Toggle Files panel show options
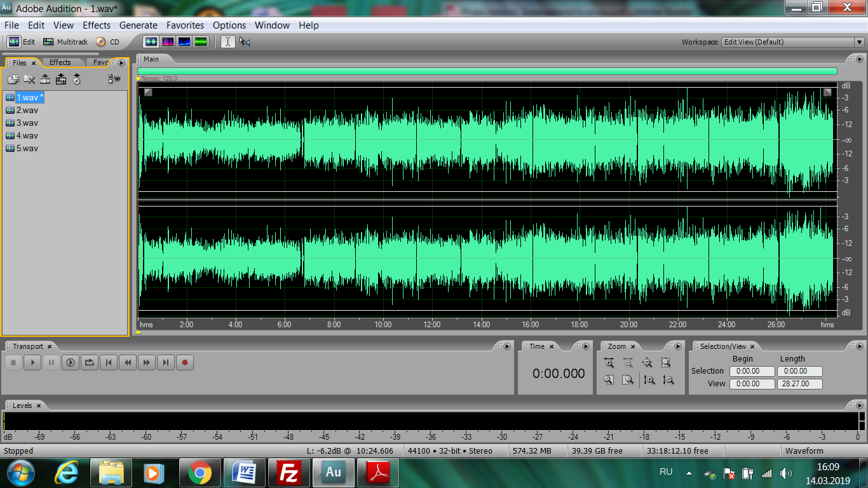The image size is (868, 488). (114, 79)
